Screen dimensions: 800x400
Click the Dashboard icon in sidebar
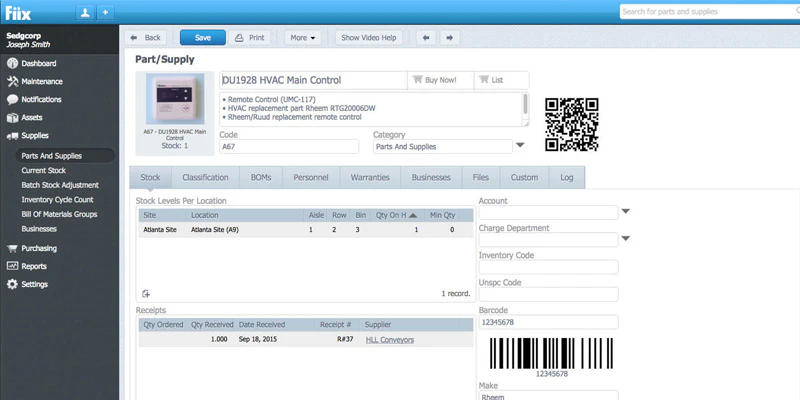[x=12, y=63]
